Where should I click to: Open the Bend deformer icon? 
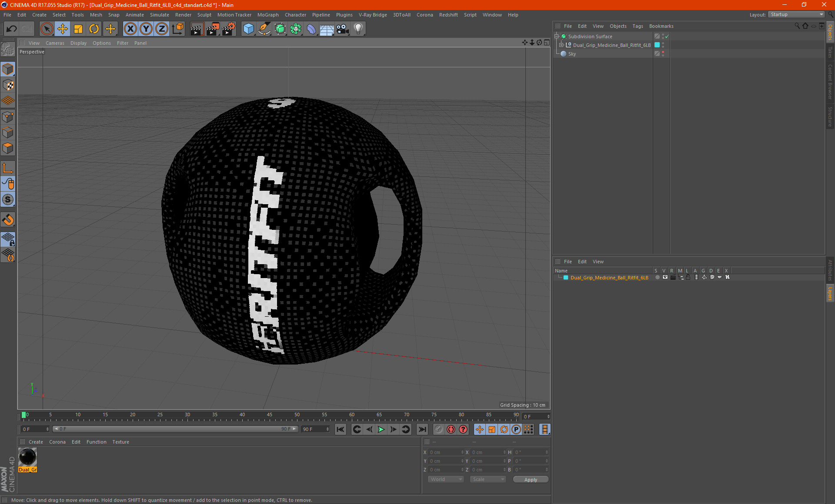311,29
